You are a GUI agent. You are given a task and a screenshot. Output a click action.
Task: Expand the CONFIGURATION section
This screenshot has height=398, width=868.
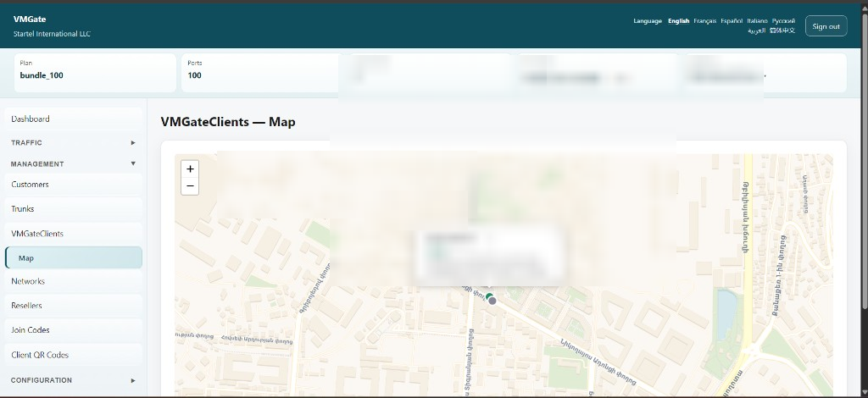coord(73,380)
